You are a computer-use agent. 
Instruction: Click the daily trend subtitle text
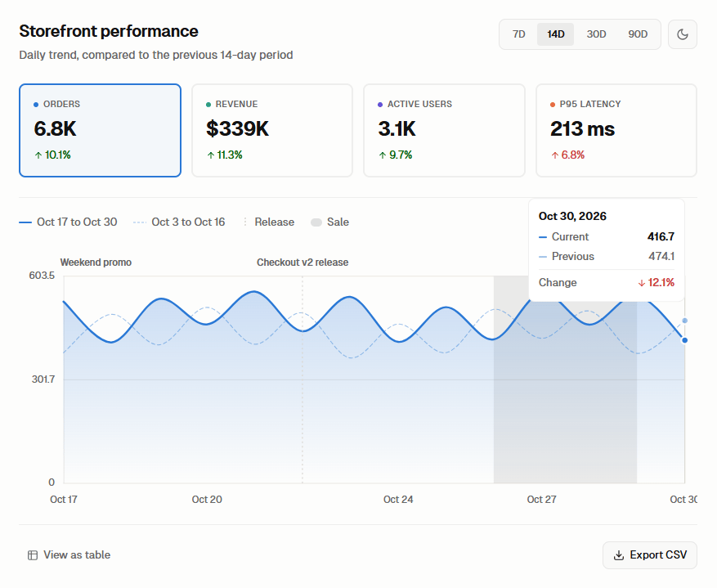tap(156, 55)
